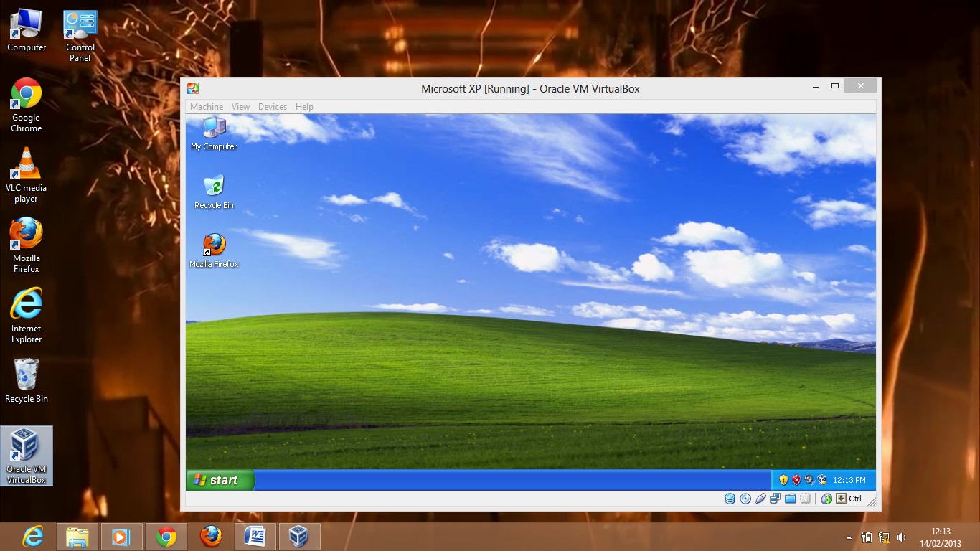Open the Machine menu in VirtualBox
The height and width of the screenshot is (551, 980).
click(207, 107)
